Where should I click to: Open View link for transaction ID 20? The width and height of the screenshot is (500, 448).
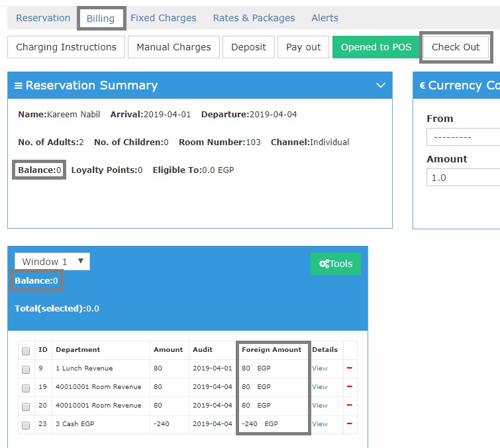tap(319, 405)
